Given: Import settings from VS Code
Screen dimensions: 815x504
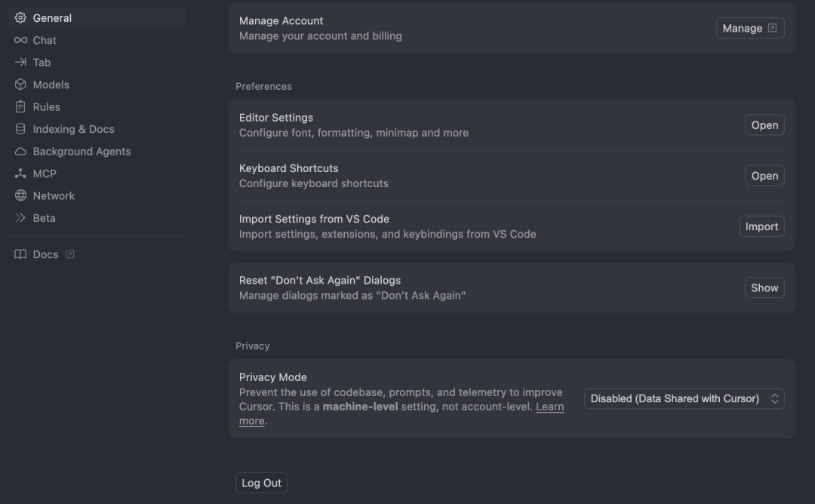Looking at the screenshot, I should pos(761,226).
